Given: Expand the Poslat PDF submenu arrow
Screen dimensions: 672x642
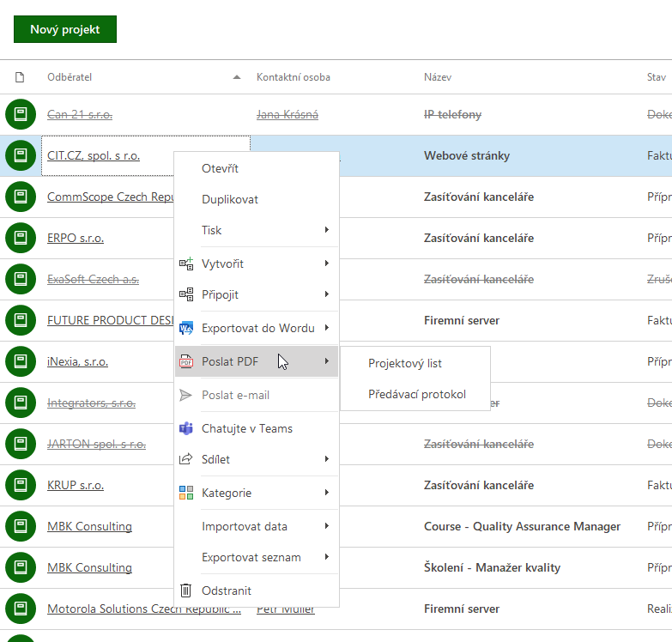Looking at the screenshot, I should pos(327,360).
